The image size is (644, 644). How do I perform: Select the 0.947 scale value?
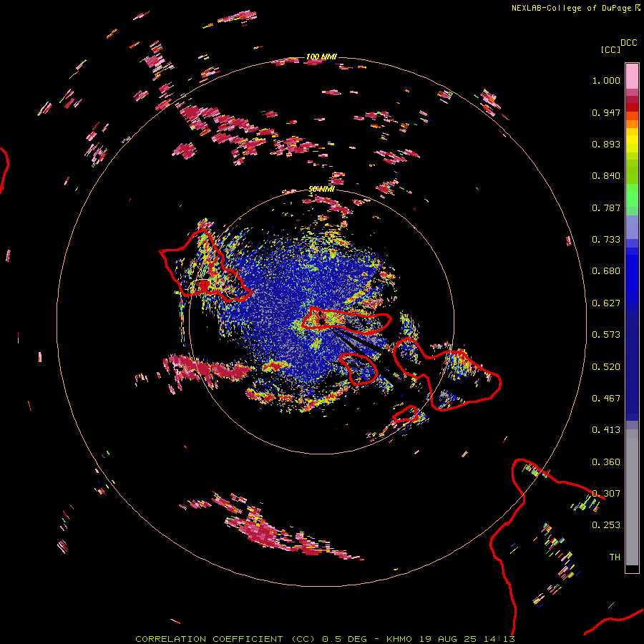(x=606, y=112)
